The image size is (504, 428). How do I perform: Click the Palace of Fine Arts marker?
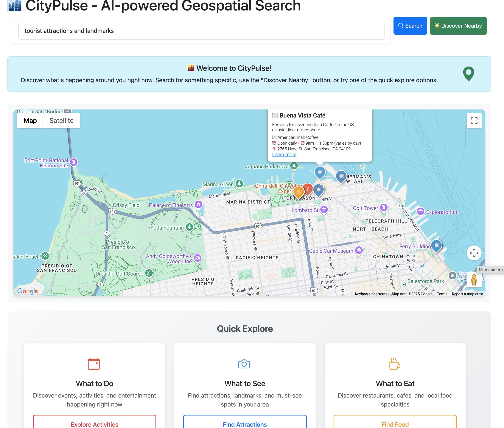pyautogui.click(x=198, y=205)
